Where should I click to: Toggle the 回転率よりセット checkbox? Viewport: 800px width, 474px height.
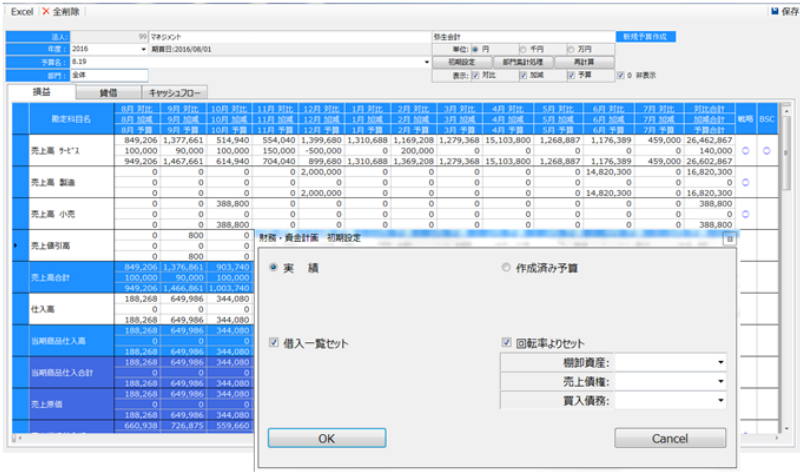[x=507, y=343]
